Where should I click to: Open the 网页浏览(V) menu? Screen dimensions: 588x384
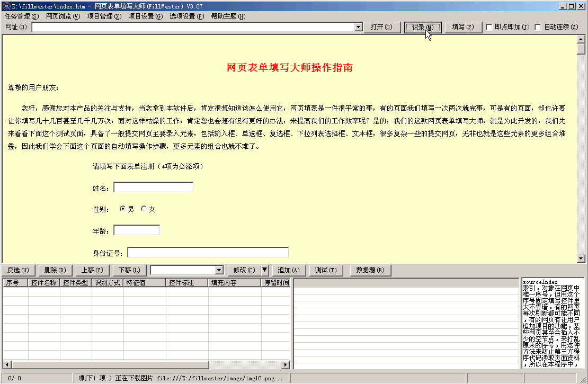[63, 16]
